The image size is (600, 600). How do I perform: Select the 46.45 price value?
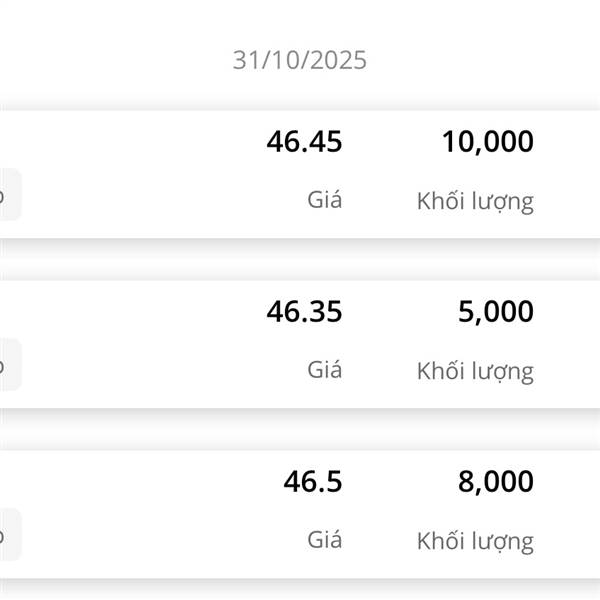[x=304, y=142]
